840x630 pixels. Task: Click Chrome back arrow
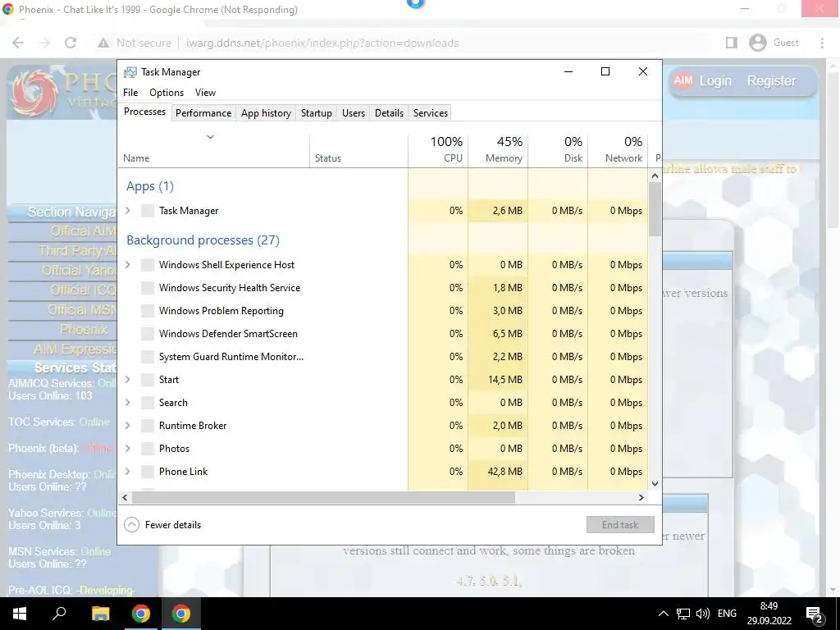coord(18,43)
